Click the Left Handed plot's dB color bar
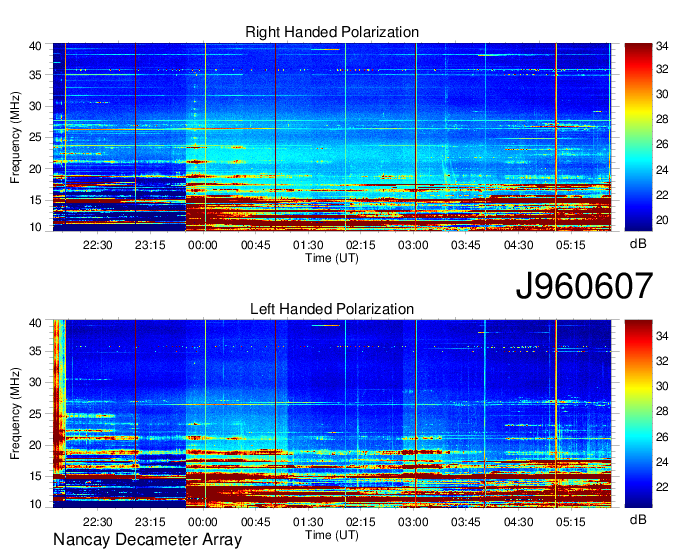 pyautogui.click(x=638, y=414)
